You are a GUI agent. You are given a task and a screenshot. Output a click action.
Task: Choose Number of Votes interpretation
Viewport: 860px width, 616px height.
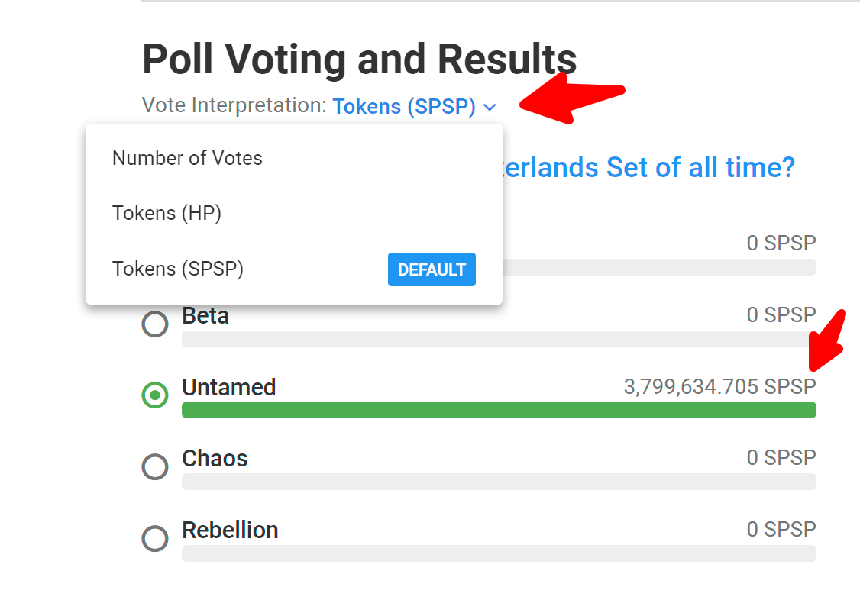[x=294, y=158]
